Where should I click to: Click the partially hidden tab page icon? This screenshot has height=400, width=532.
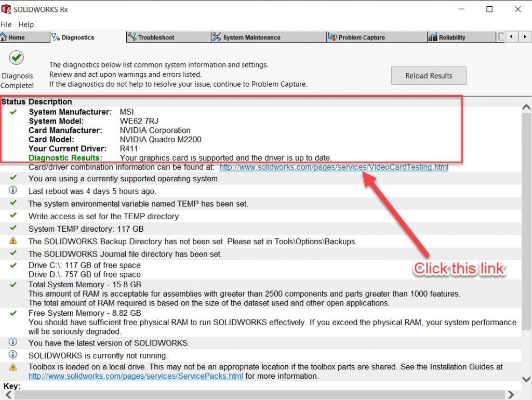501,37
